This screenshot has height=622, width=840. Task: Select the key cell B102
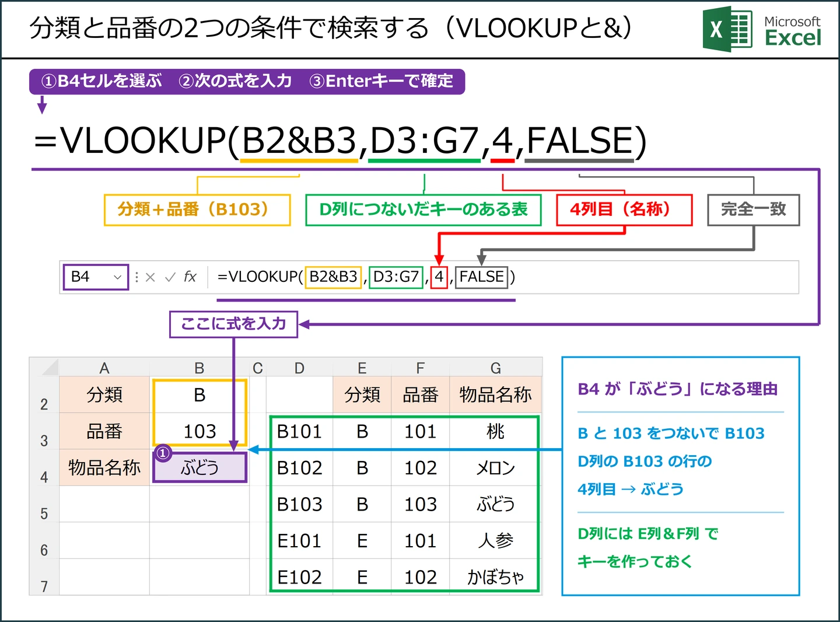pyautogui.click(x=299, y=467)
